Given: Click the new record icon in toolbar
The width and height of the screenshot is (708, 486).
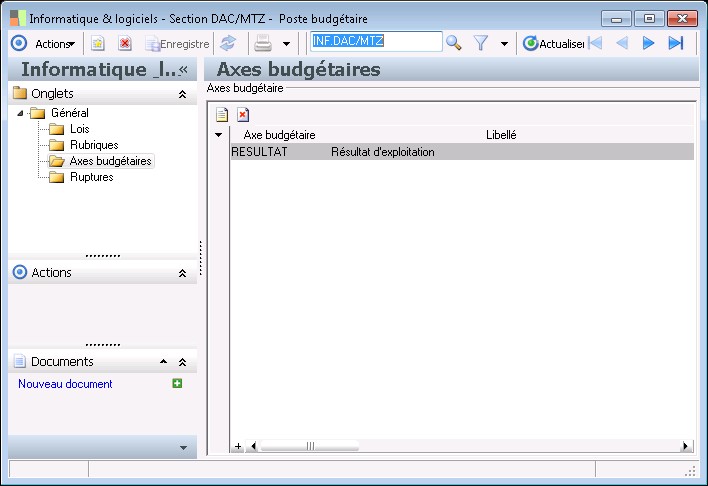Looking at the screenshot, I should 98,43.
